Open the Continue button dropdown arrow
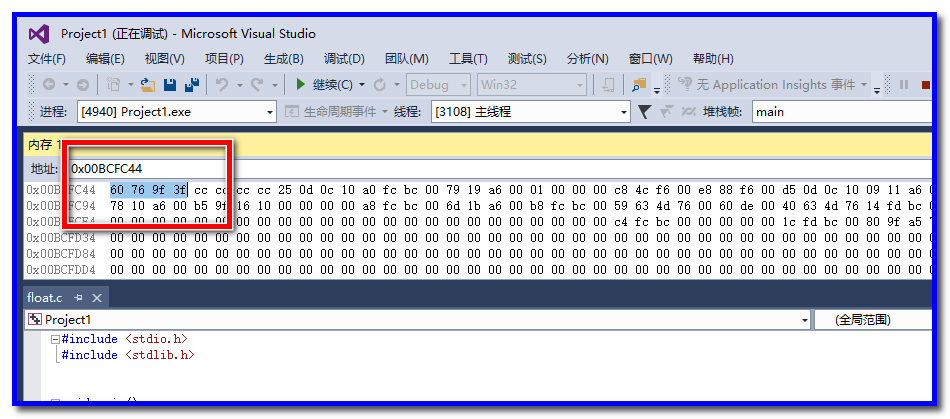 click(362, 85)
